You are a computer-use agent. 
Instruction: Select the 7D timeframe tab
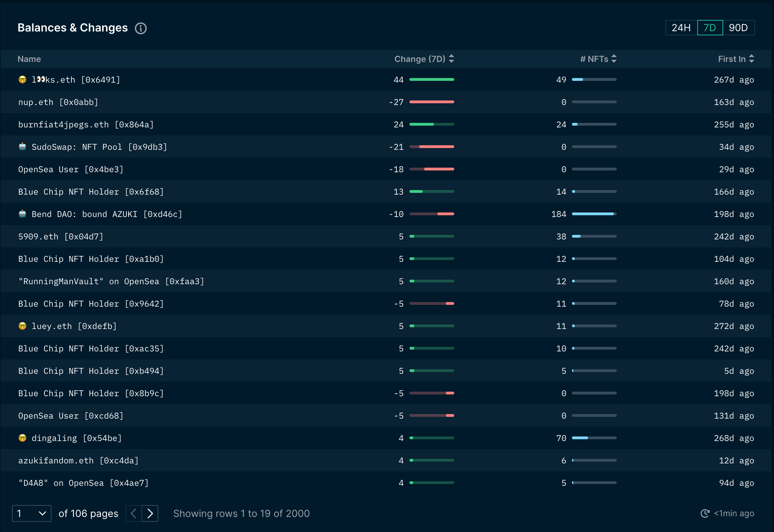tap(710, 28)
